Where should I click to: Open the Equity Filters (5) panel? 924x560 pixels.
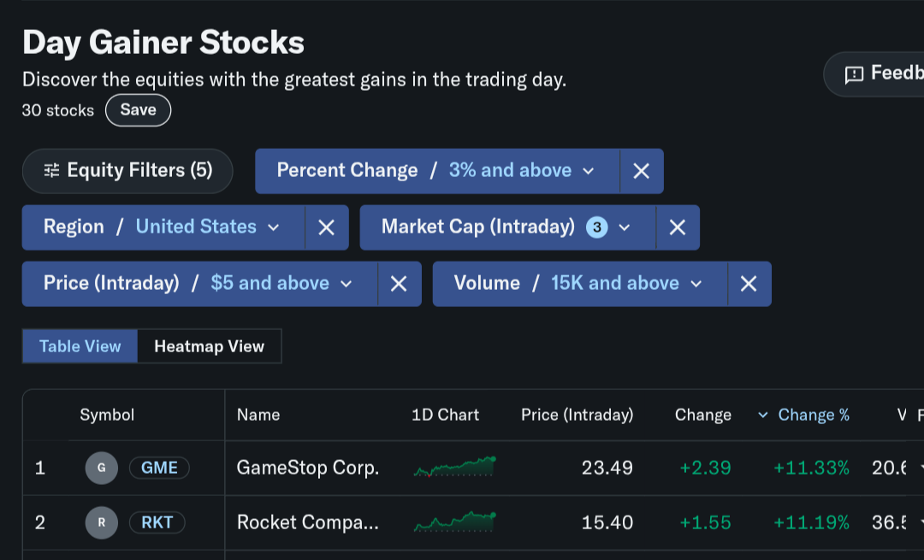pyautogui.click(x=127, y=171)
